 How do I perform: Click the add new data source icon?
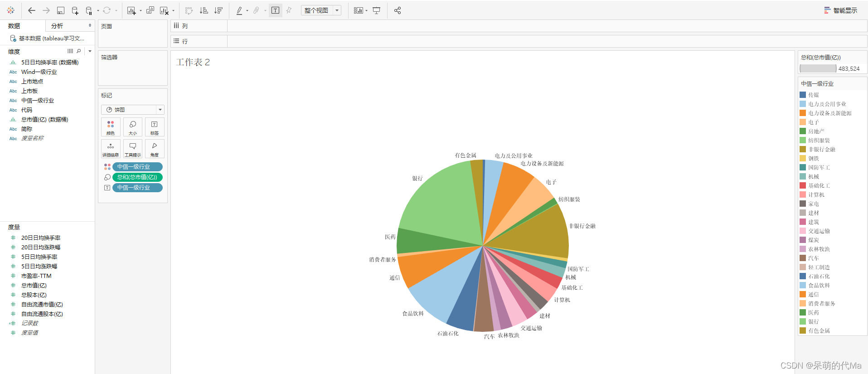75,10
